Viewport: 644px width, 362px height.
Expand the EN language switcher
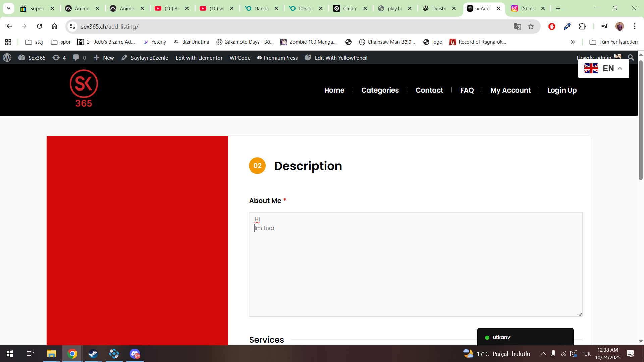[x=603, y=68]
